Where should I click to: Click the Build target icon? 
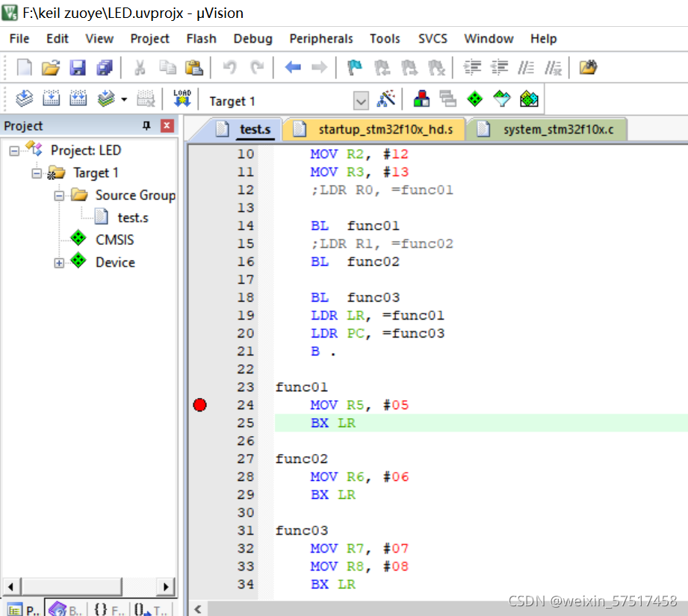point(52,99)
